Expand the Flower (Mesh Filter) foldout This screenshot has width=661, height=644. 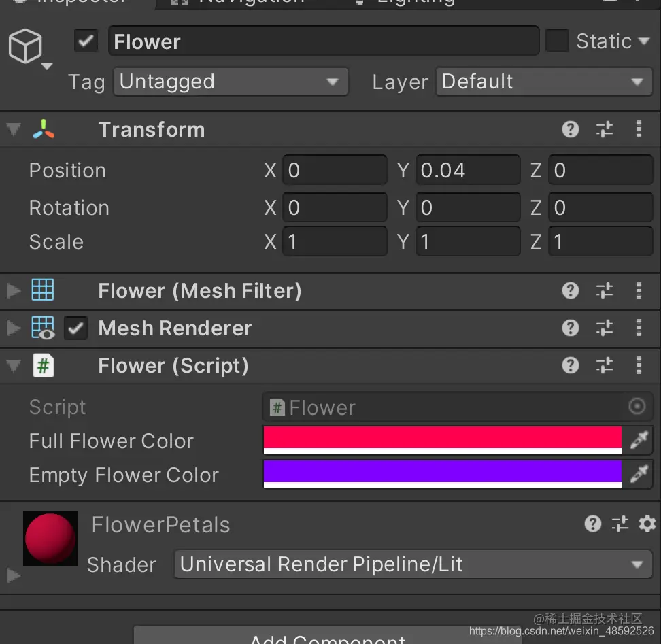click(x=14, y=291)
